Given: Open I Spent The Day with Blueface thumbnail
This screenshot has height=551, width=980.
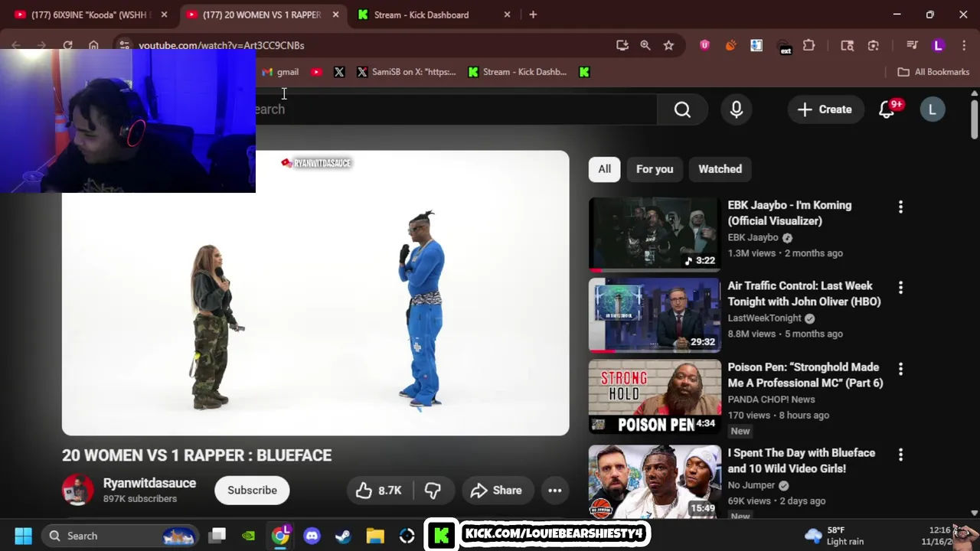Looking at the screenshot, I should 655,481.
